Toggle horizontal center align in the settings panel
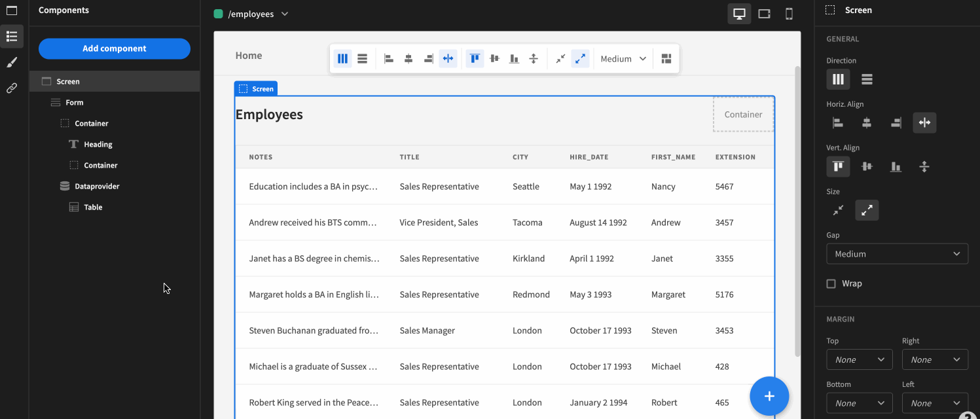The height and width of the screenshot is (419, 980). 867,122
